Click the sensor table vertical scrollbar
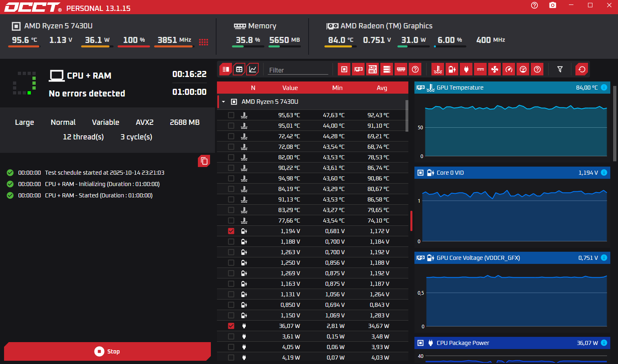Image resolution: width=618 pixels, height=364 pixels. (407, 116)
